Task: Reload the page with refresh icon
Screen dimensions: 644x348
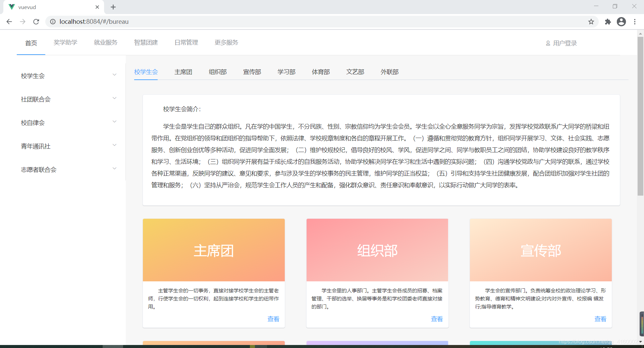Action: coord(36,21)
